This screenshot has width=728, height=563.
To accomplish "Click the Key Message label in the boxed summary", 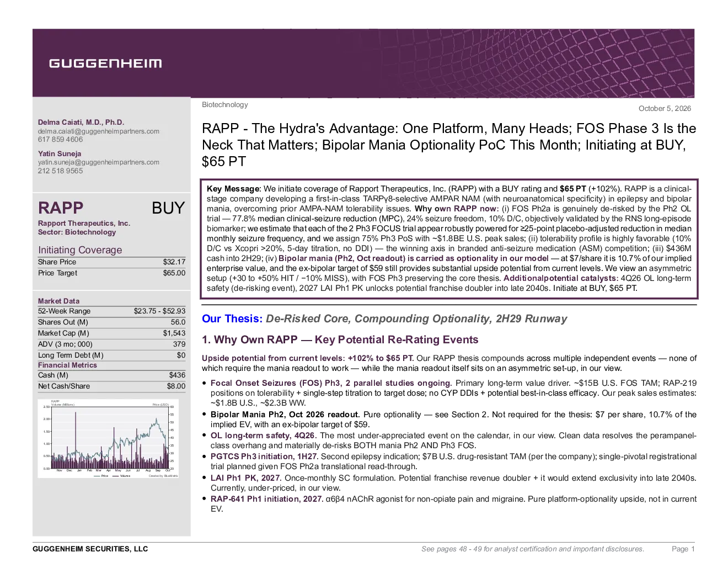I will coord(233,189).
